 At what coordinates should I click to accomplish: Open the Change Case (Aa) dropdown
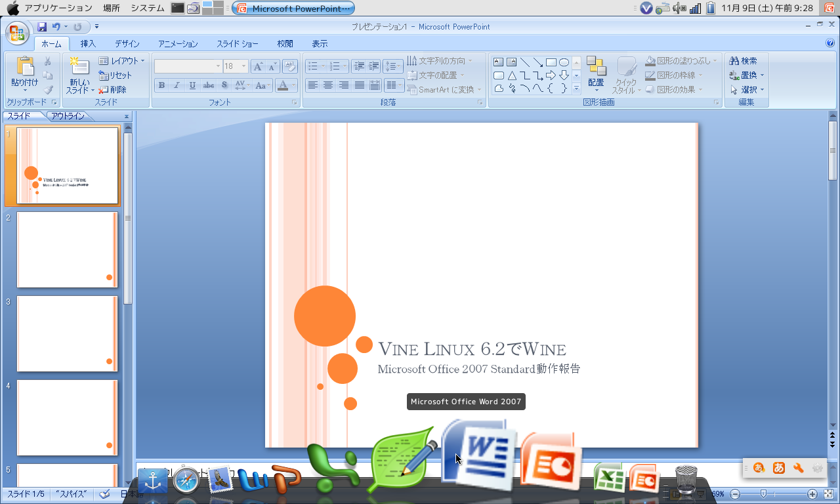point(262,85)
